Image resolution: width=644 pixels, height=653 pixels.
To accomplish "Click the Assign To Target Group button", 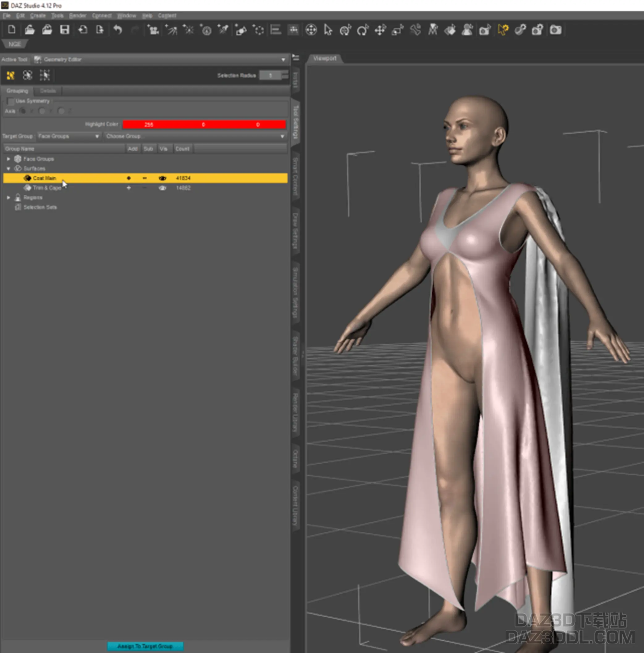I will 145,646.
